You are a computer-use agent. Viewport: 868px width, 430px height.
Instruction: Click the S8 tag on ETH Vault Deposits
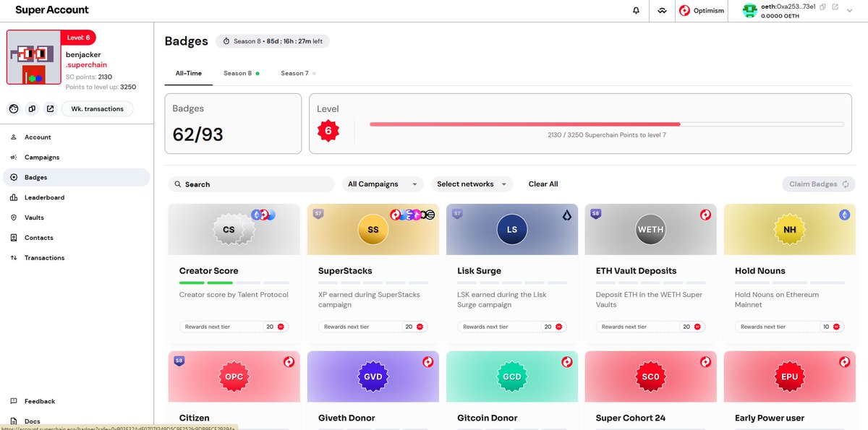coord(596,214)
